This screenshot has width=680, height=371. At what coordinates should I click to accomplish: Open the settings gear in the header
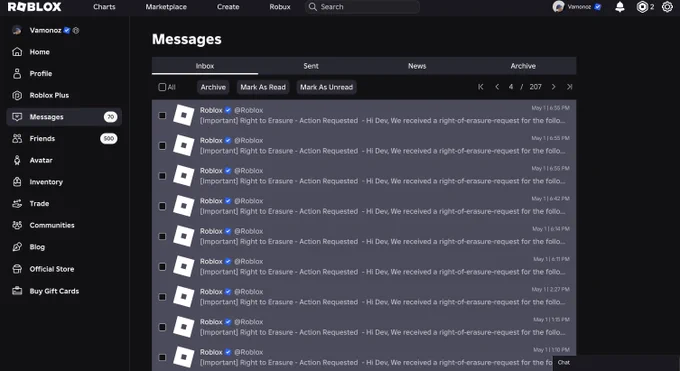coord(667,7)
